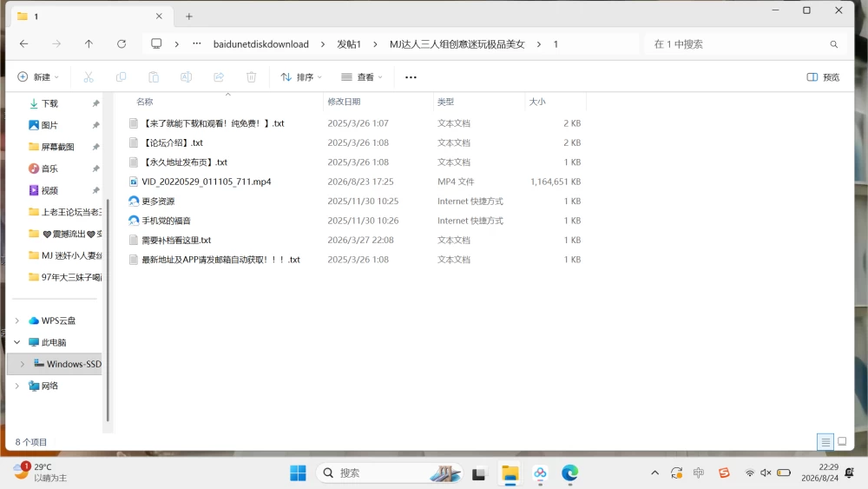Expand the Windows-SSD drive node
Image resolution: width=868 pixels, height=489 pixels.
click(x=23, y=364)
